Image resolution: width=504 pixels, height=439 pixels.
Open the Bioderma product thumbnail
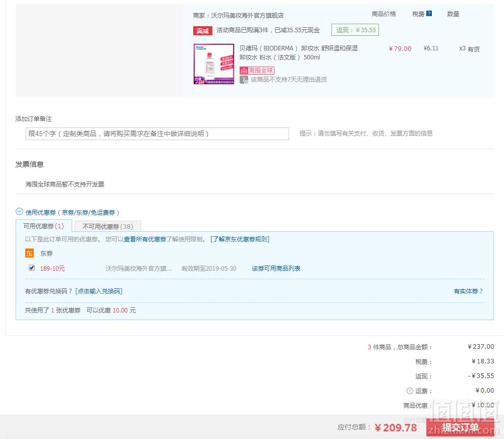point(214,64)
